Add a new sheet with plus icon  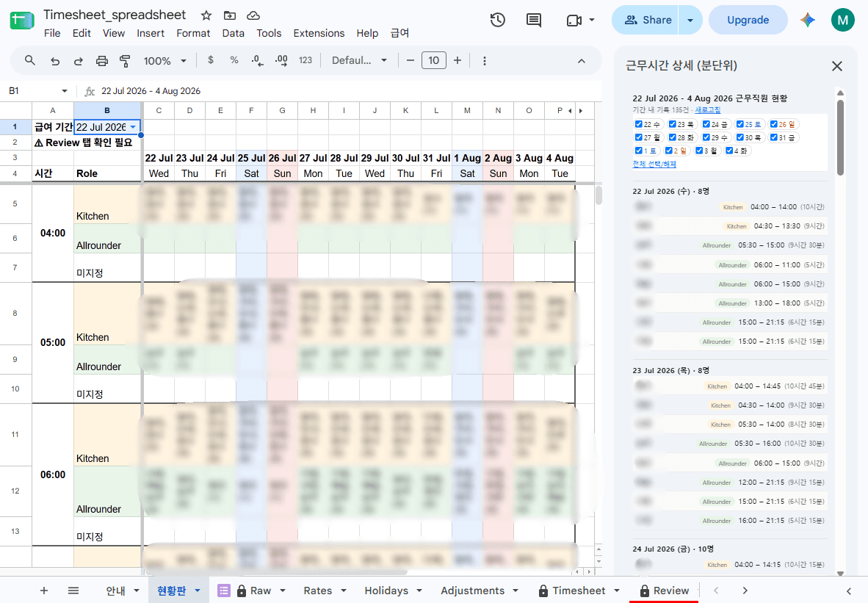tap(44, 591)
